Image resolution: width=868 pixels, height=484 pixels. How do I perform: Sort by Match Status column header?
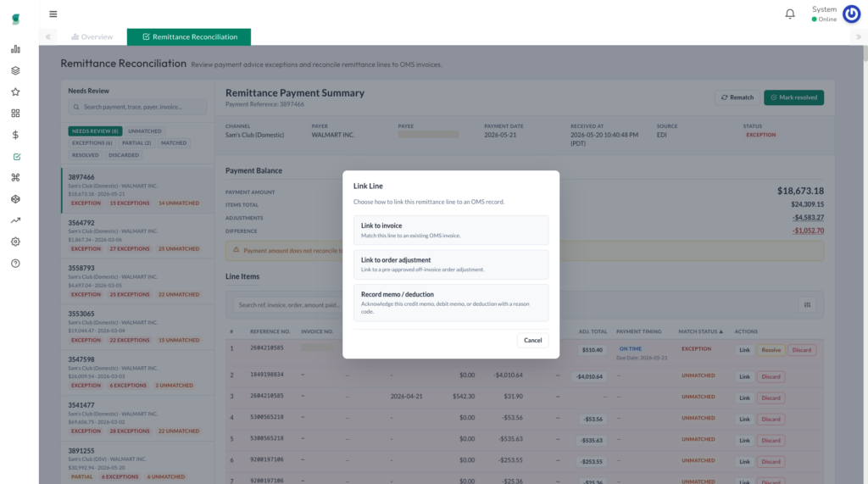click(700, 331)
